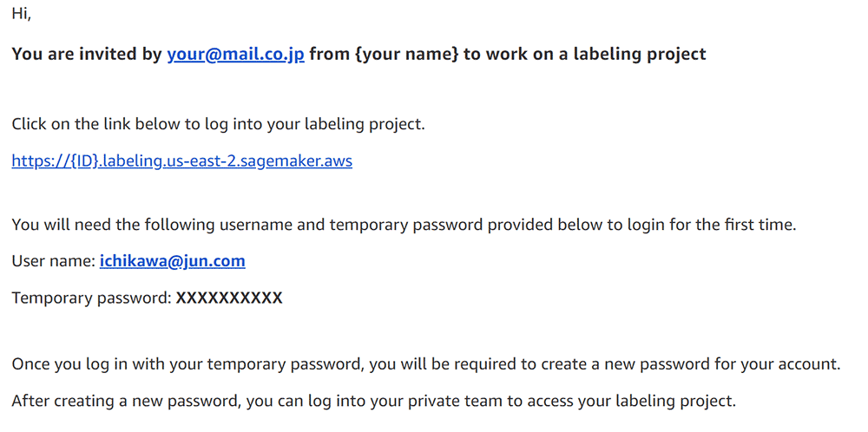Click the "Hi," greeting text
Image resolution: width=868 pixels, height=432 pixels.
tap(22, 14)
